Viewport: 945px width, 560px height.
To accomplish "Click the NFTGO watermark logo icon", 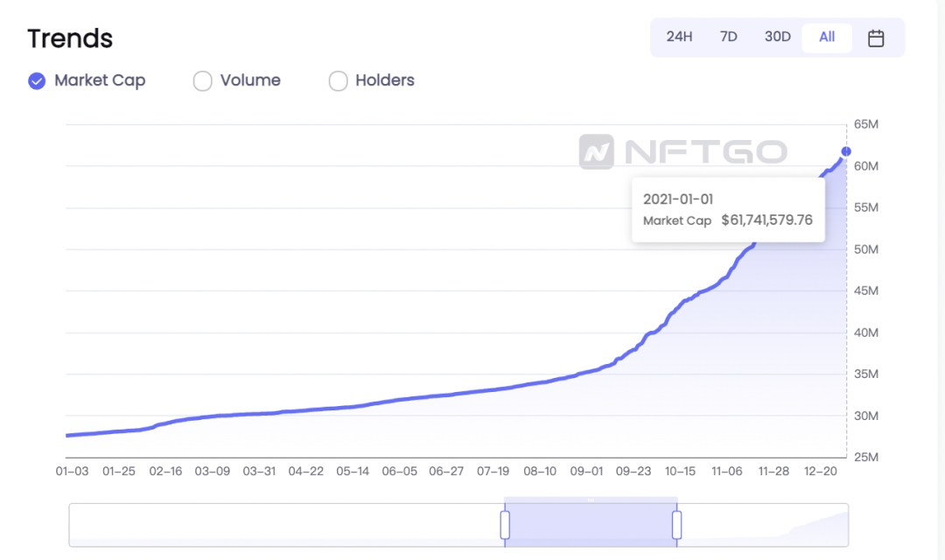I will (597, 151).
